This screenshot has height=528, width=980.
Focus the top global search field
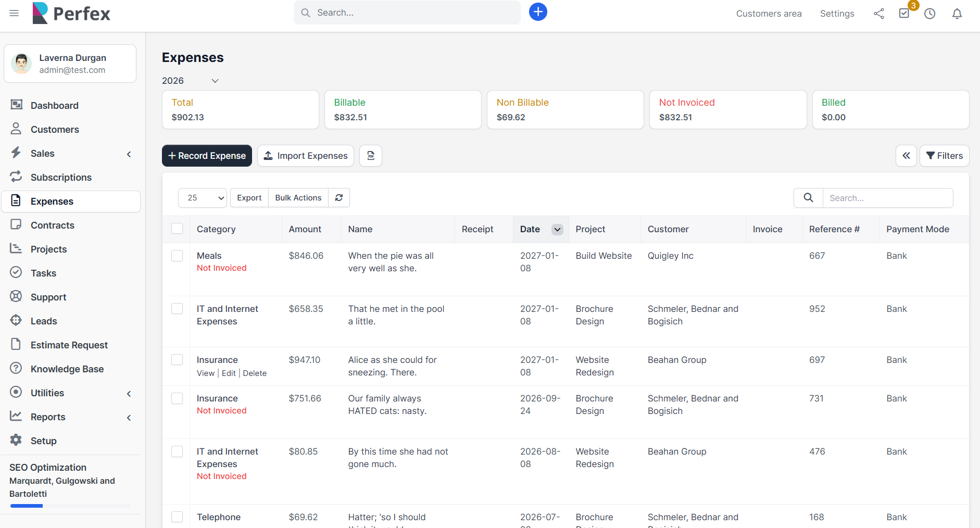pyautogui.click(x=407, y=12)
